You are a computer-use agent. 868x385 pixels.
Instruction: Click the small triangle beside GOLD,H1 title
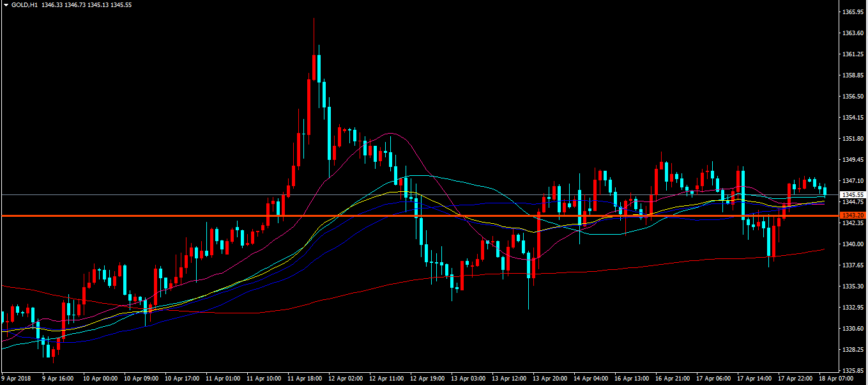tap(6, 5)
